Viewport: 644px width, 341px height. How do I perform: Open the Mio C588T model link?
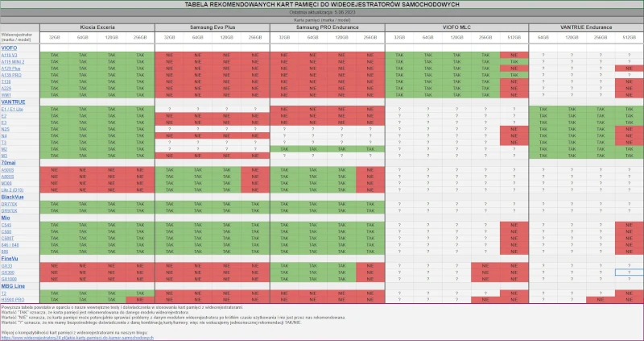[7, 238]
